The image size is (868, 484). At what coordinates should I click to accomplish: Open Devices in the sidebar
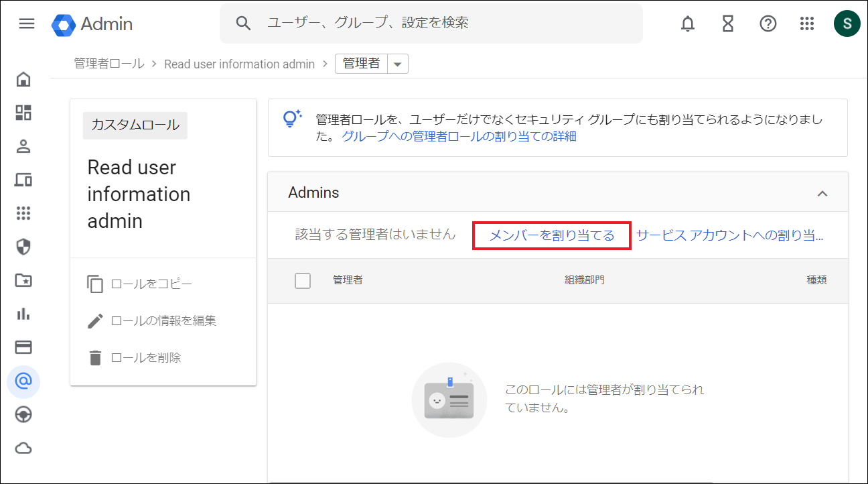[x=23, y=180]
